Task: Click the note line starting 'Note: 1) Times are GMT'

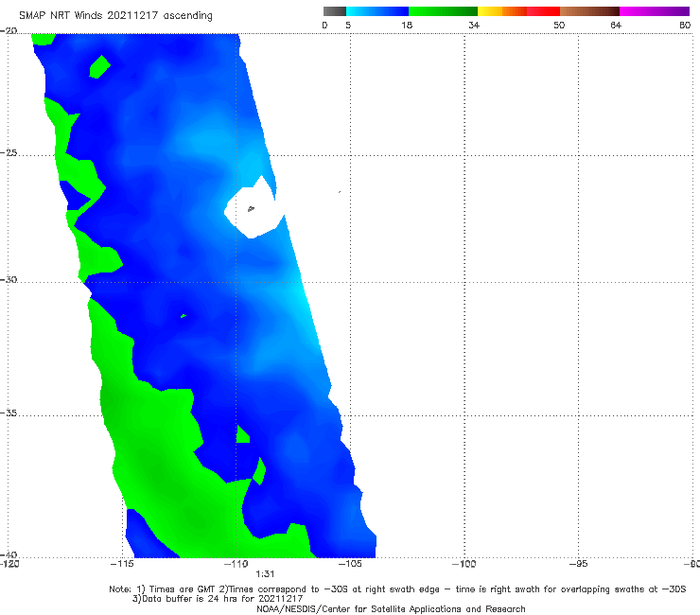Action: click(x=397, y=589)
